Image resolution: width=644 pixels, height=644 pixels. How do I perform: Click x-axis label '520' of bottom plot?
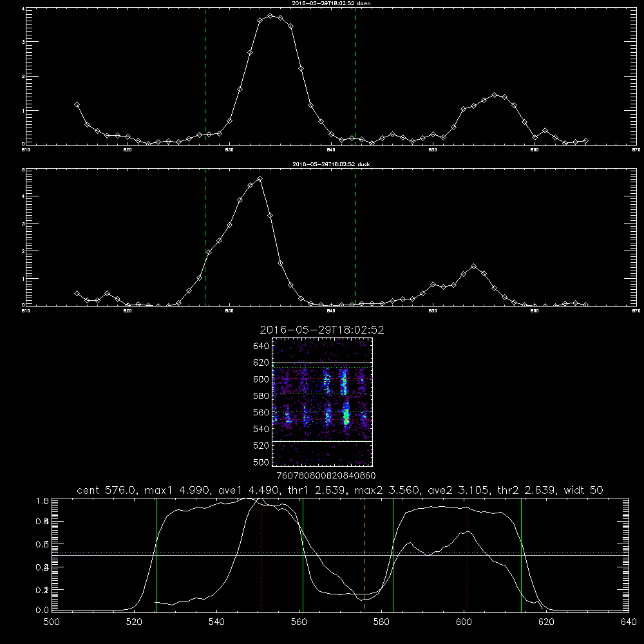tap(134, 622)
